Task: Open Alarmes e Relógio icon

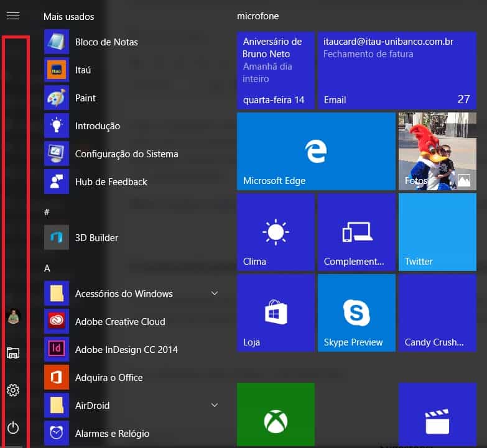Action: [x=57, y=433]
